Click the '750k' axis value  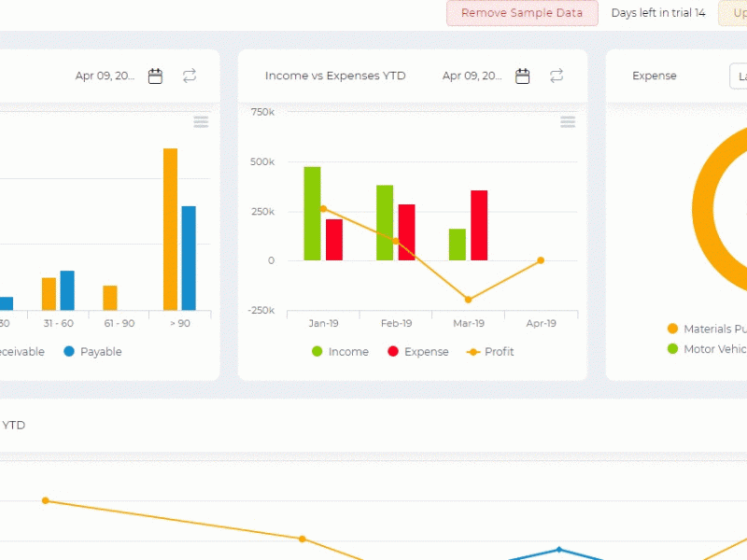pos(262,112)
